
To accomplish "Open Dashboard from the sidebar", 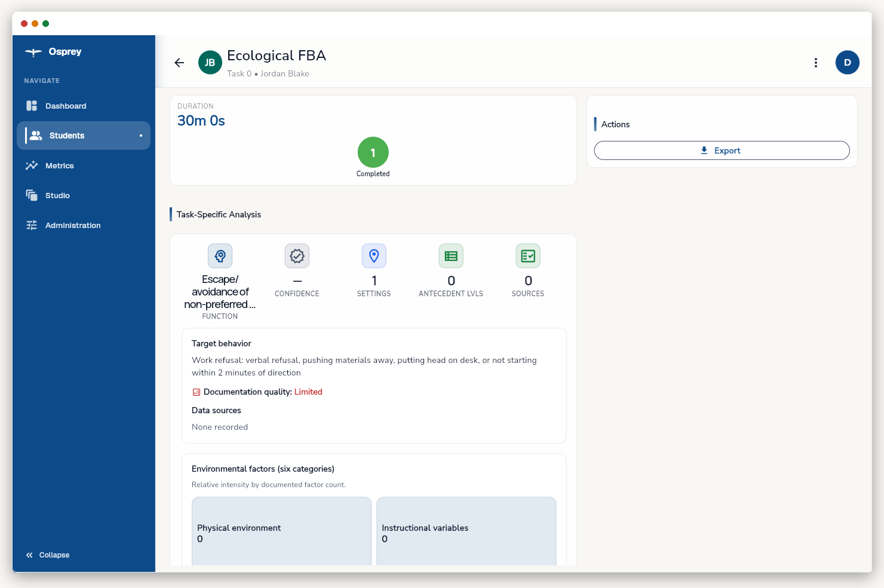I will (84, 106).
